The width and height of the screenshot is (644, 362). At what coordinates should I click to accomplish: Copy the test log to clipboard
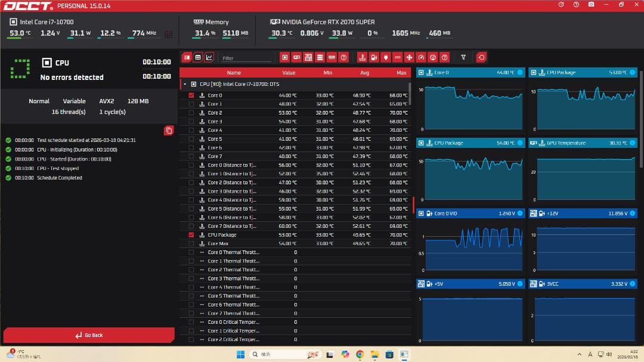tap(169, 131)
